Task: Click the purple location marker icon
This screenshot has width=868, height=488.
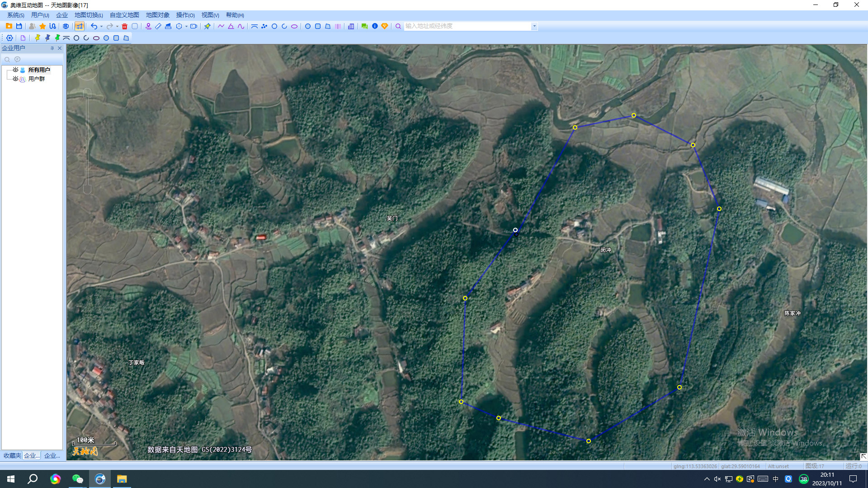Action: 148,26
